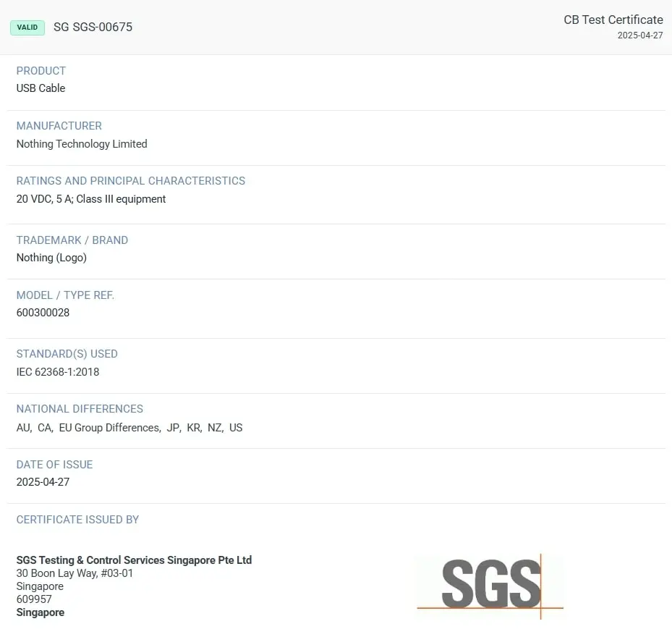Select address line 30 Boon Lay Way, #03-01
The height and width of the screenshot is (637, 672).
(75, 573)
